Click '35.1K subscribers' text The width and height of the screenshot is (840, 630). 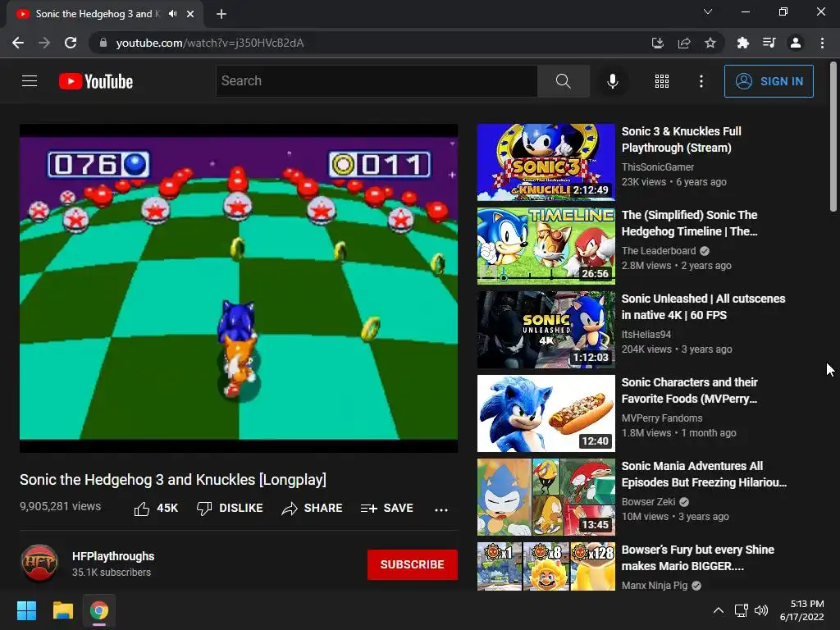[x=112, y=573]
